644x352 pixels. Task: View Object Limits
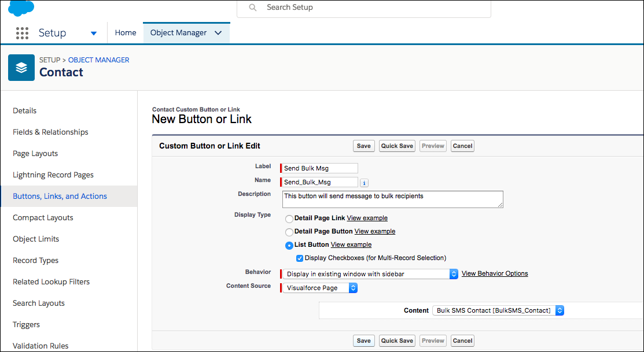36,239
